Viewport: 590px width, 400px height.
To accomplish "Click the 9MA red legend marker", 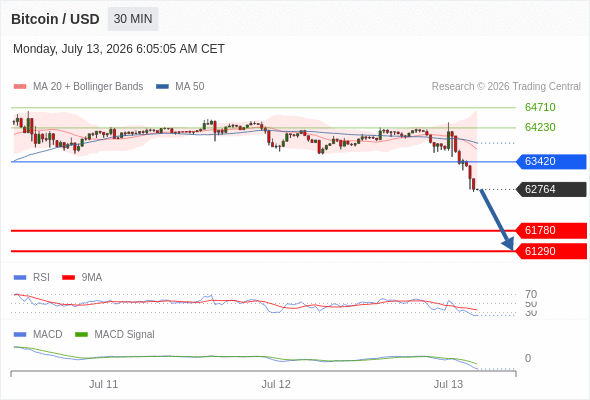I will tap(68, 278).
